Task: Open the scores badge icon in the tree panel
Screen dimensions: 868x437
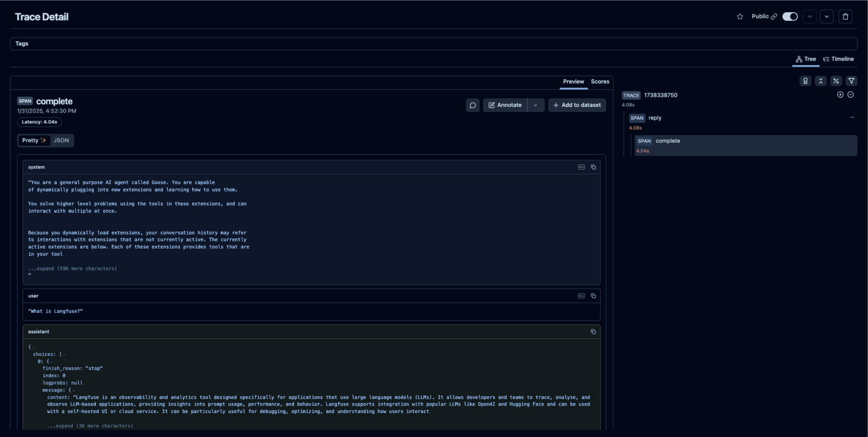Action: [x=805, y=81]
